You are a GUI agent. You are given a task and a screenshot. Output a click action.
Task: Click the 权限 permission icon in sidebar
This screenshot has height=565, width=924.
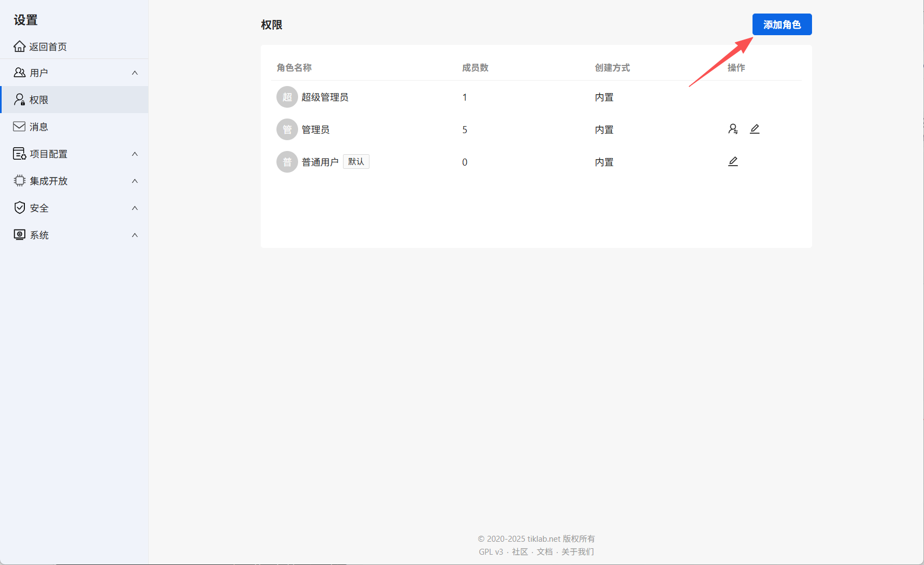[19, 100]
